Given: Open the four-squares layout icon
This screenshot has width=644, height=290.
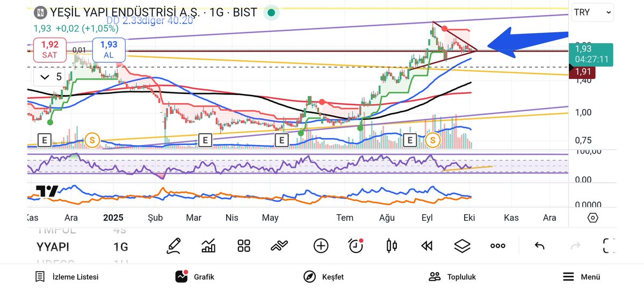Looking at the screenshot, I should (x=244, y=246).
